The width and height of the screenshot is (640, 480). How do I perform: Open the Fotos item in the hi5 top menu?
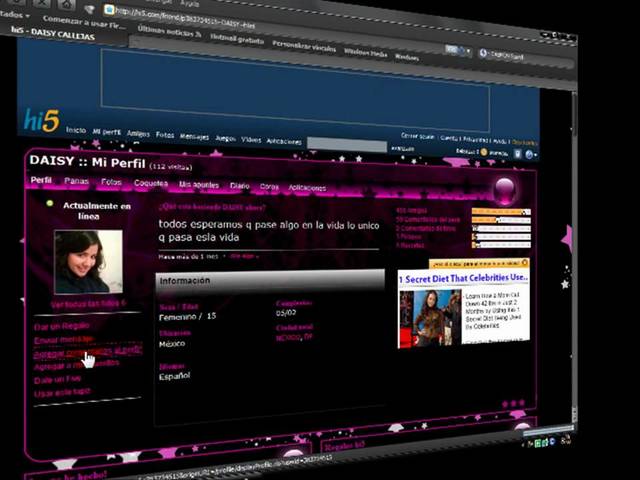[165, 135]
